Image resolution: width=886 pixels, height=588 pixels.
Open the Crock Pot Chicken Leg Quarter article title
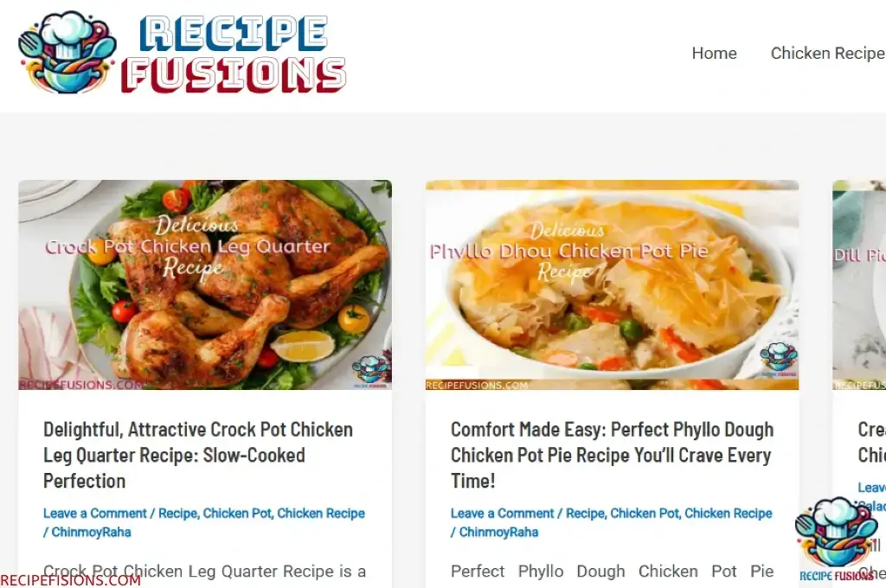pyautogui.click(x=198, y=455)
